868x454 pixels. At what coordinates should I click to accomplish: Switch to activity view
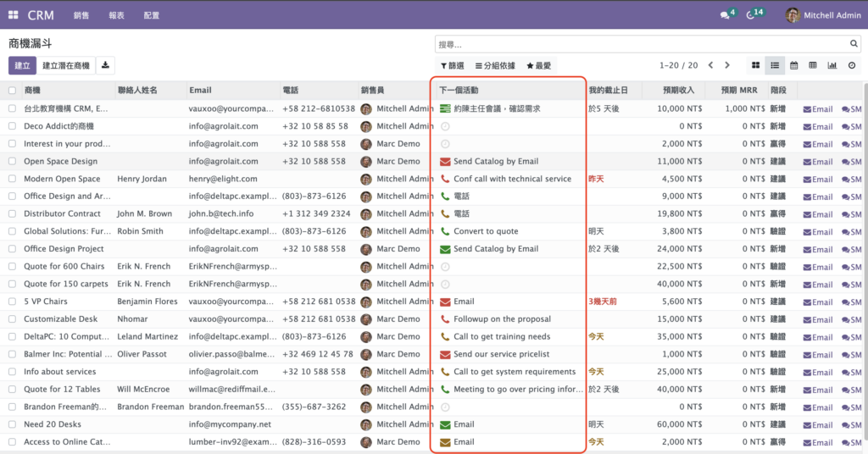point(851,65)
